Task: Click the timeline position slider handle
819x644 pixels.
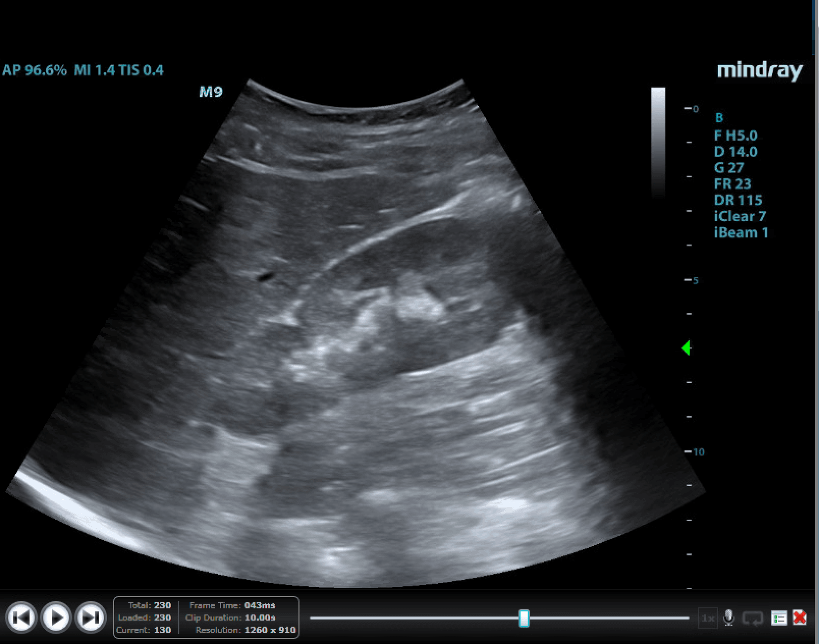Action: [524, 620]
